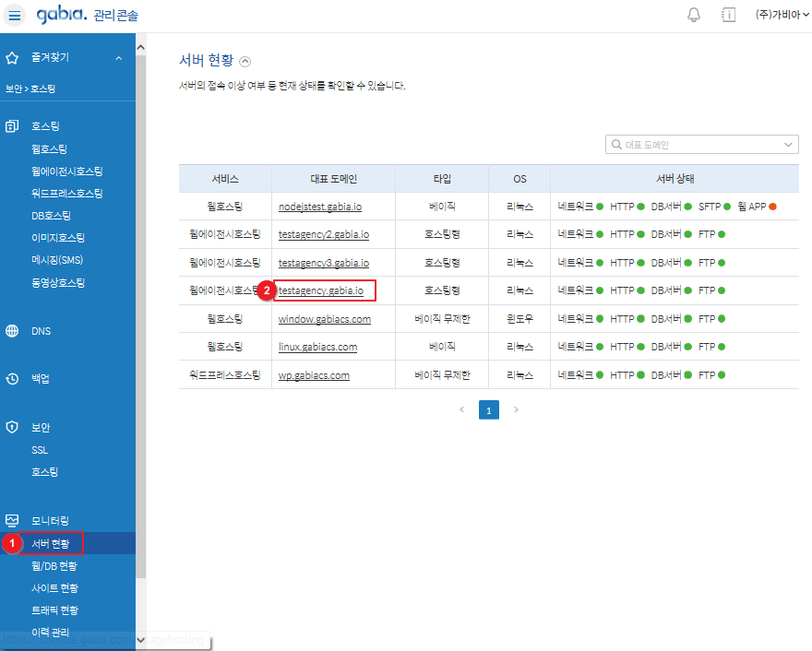Open 메시징(SMS) in the sidebar
Viewport: 812px width, 651px height.
point(57,260)
